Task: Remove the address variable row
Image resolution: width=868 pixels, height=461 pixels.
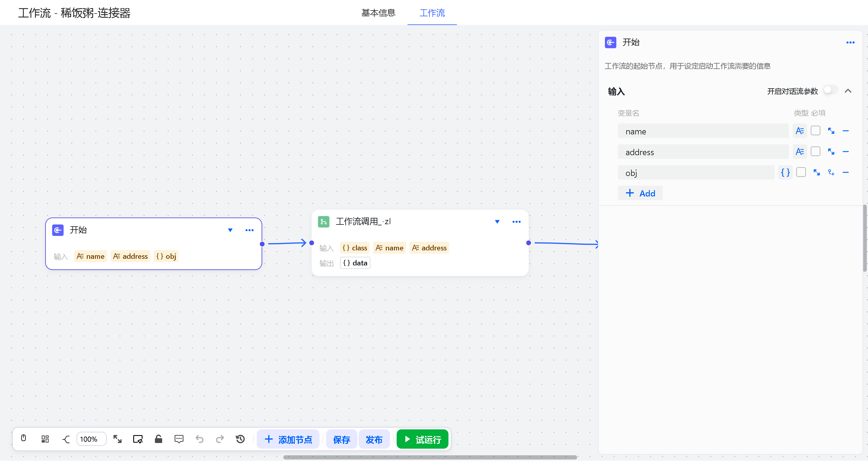Action: 845,152
